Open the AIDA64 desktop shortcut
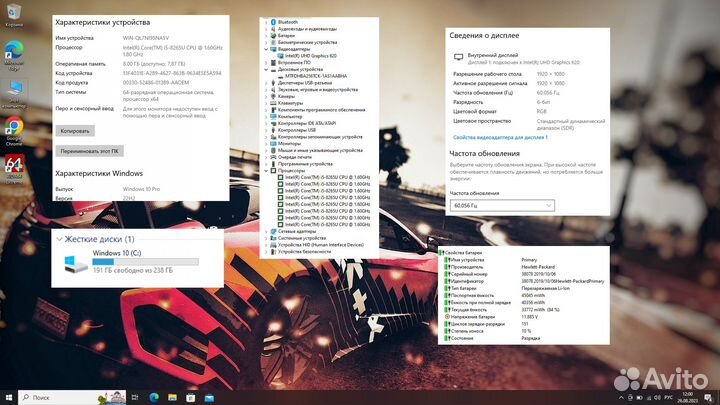 tap(14, 169)
